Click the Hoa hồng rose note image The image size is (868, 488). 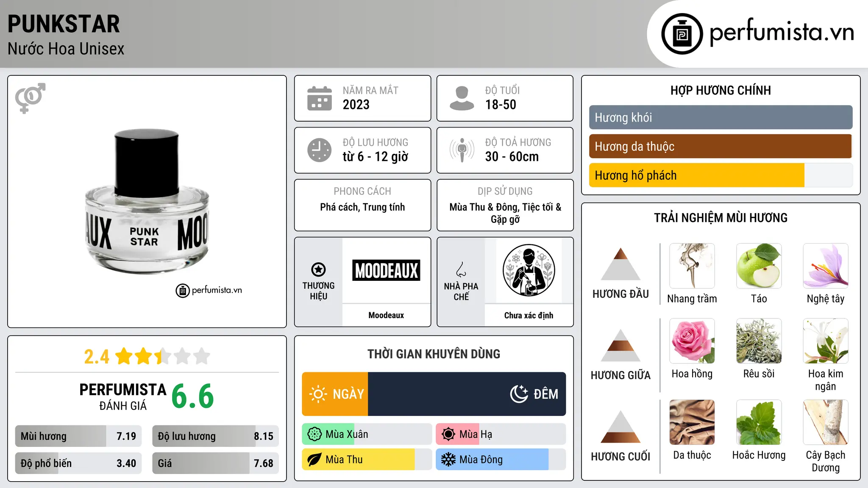(x=692, y=341)
